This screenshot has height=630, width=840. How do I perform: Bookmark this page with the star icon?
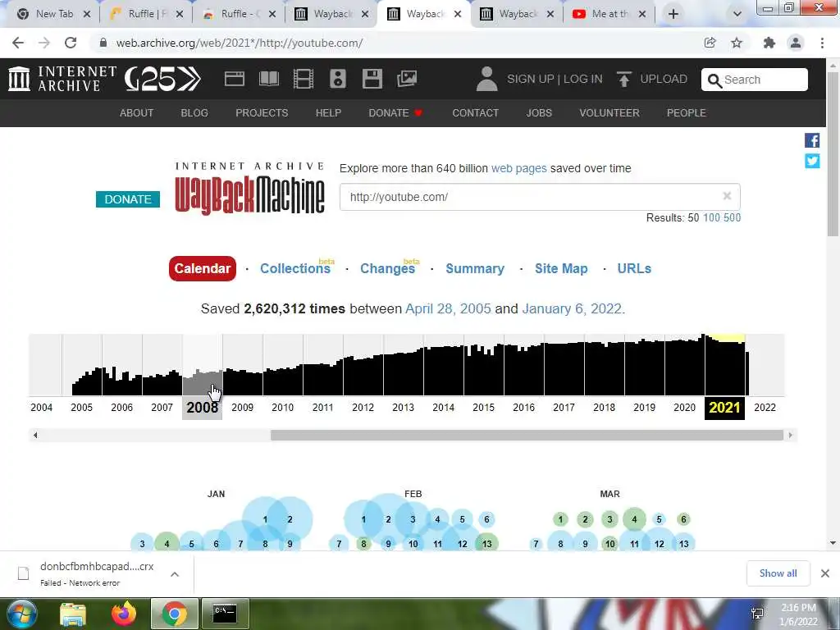737,43
